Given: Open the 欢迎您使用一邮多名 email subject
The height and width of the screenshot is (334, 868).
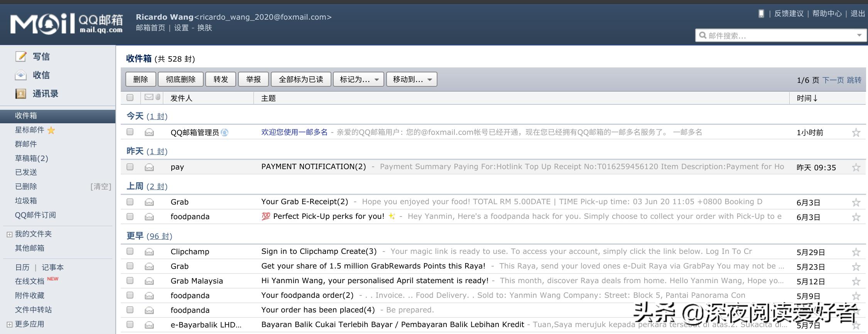Looking at the screenshot, I should 294,132.
